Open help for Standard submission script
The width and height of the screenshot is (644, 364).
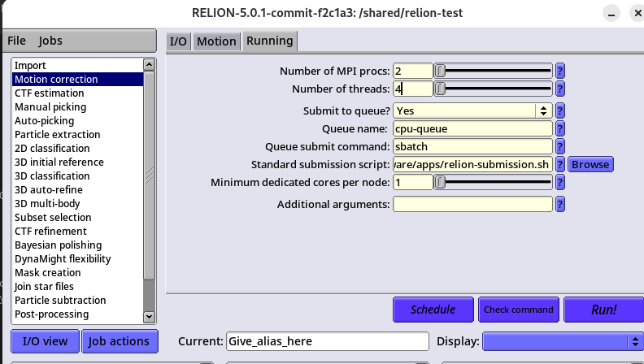tap(559, 165)
